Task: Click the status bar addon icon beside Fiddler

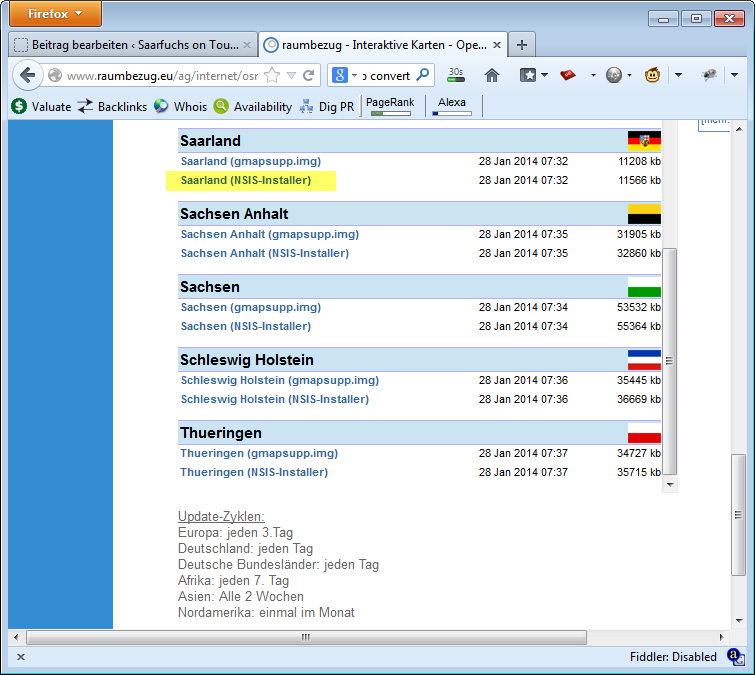Action: click(736, 657)
